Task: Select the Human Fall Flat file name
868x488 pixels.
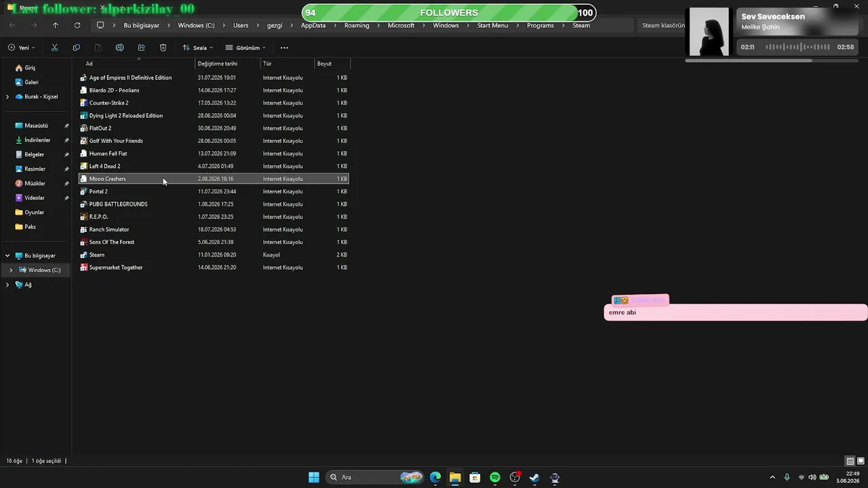Action: click(108, 154)
